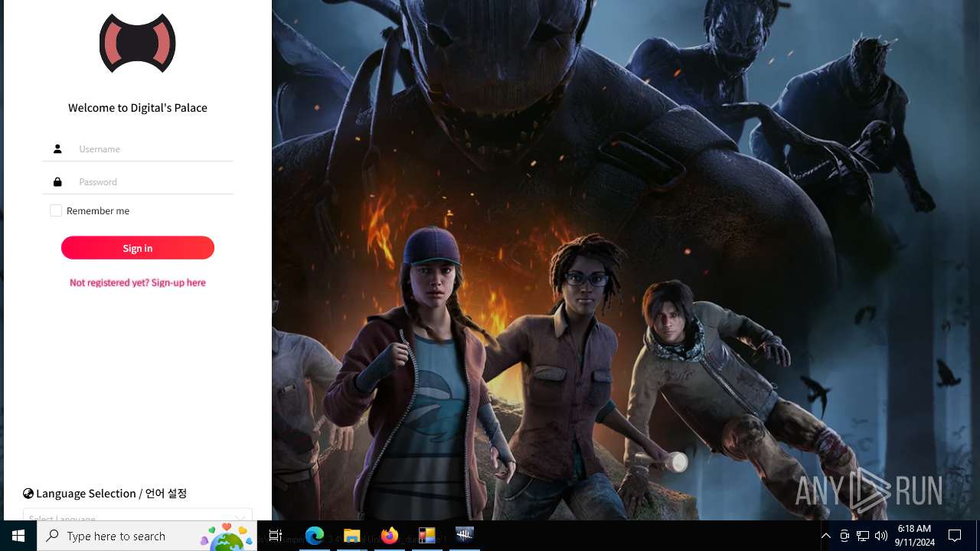Click the lock icon beside Password
Image resolution: width=980 pixels, height=551 pixels.
tap(57, 182)
